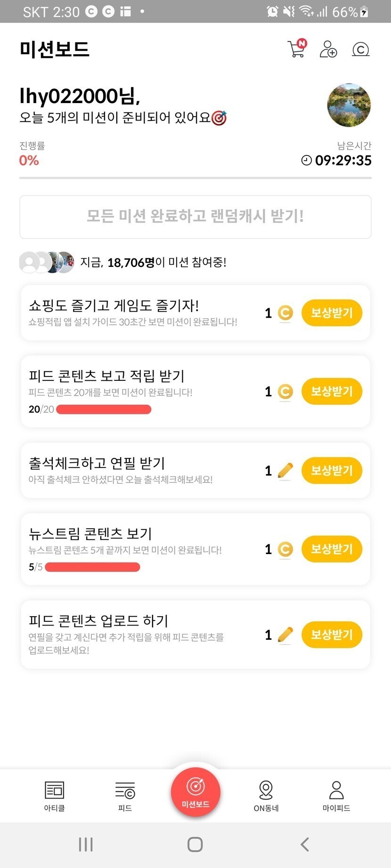Open the 아티클 tab
391x868 pixels.
(54, 796)
